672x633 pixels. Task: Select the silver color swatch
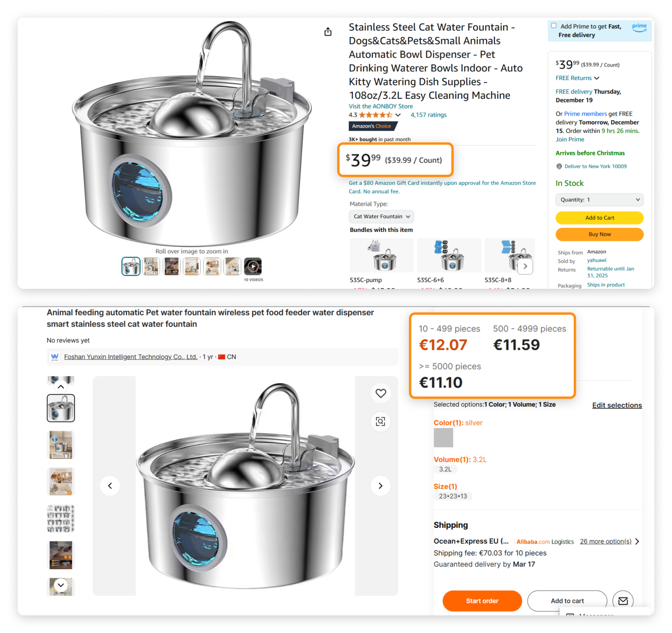[x=443, y=438]
